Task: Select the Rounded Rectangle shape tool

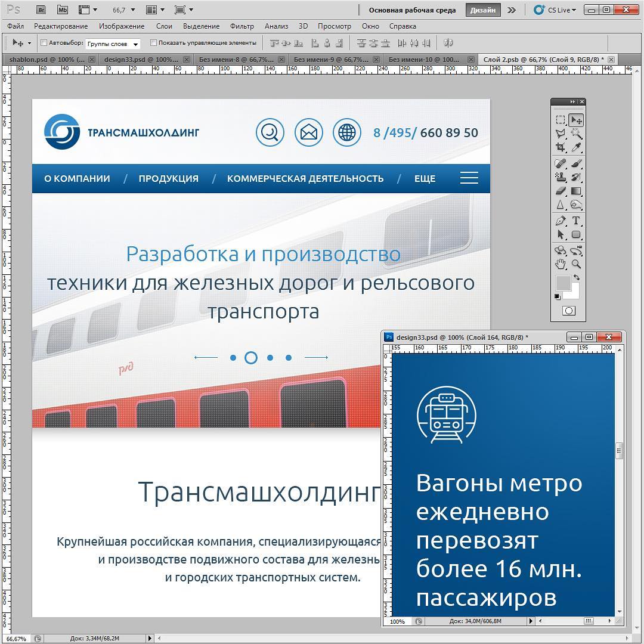Action: click(576, 234)
